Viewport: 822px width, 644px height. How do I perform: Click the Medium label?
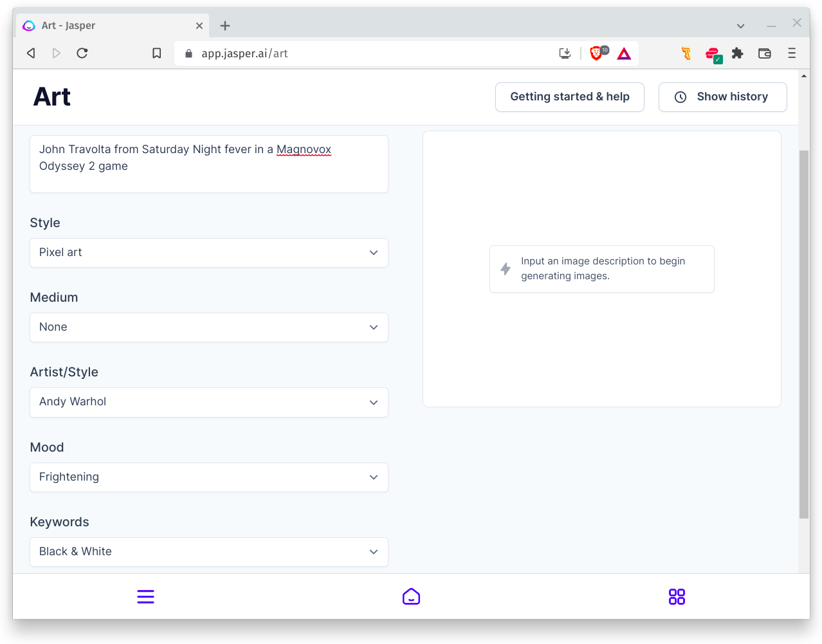tap(54, 297)
